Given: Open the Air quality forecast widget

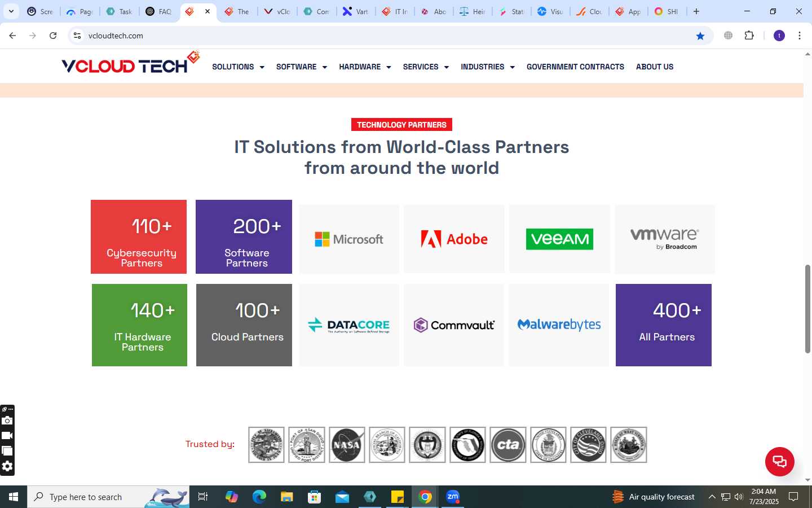Looking at the screenshot, I should tap(654, 497).
